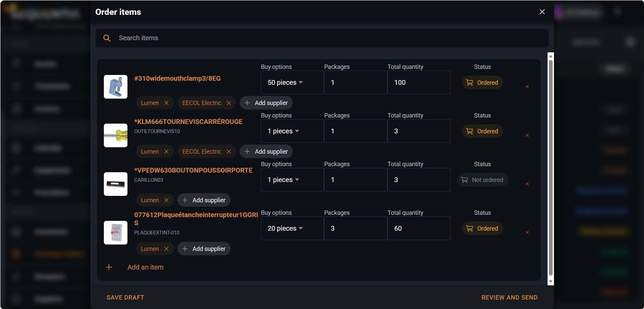Delete KLM666 screwdriver row with red X

click(x=527, y=135)
